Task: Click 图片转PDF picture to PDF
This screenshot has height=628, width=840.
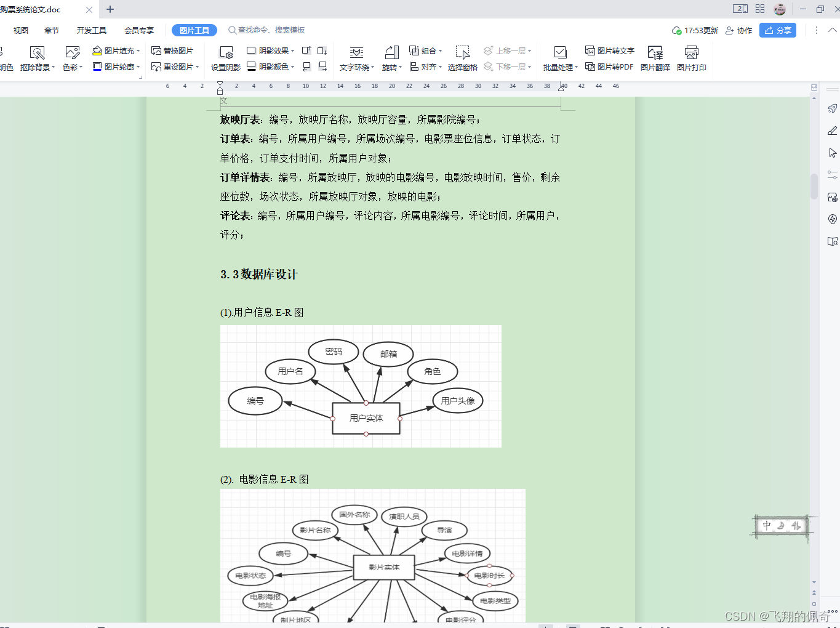Action: click(x=609, y=66)
